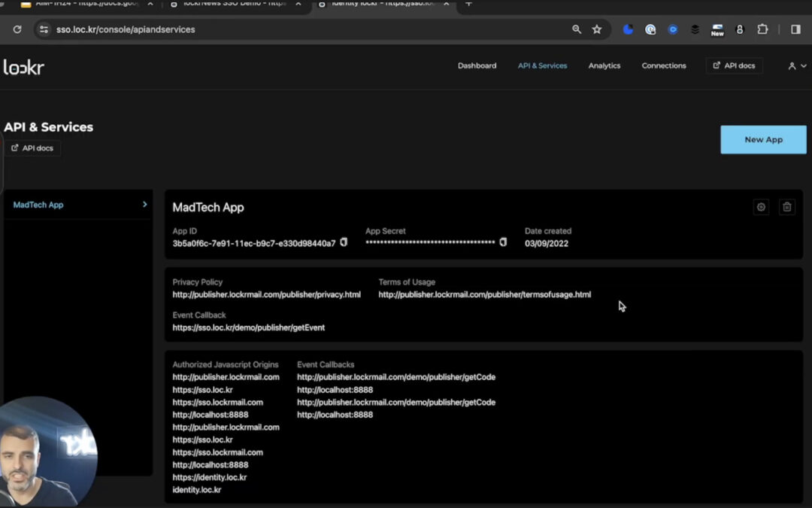Click identity.loc.kr origin without scheme

[x=197, y=490]
